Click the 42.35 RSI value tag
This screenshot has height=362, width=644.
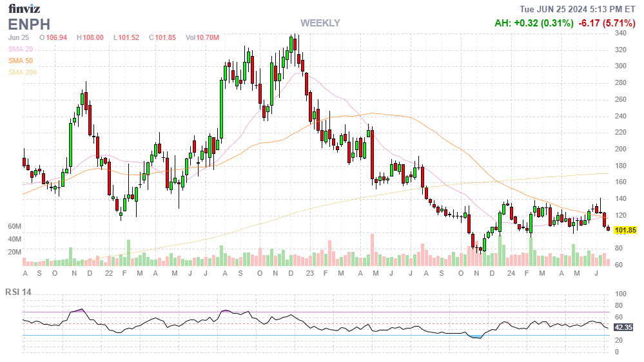coord(623,327)
